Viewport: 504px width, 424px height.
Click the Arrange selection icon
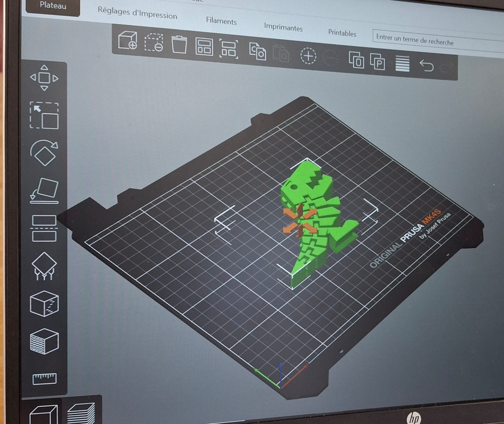coord(229,49)
